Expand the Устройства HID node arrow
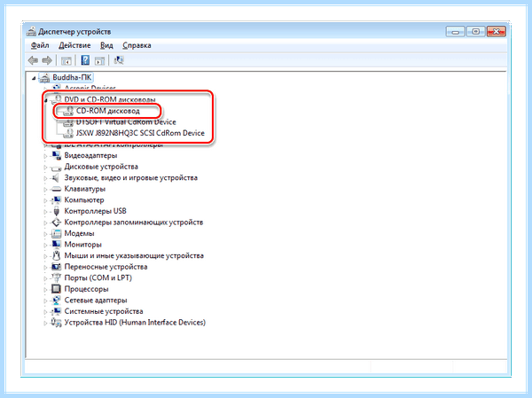The width and height of the screenshot is (532, 398). point(45,323)
